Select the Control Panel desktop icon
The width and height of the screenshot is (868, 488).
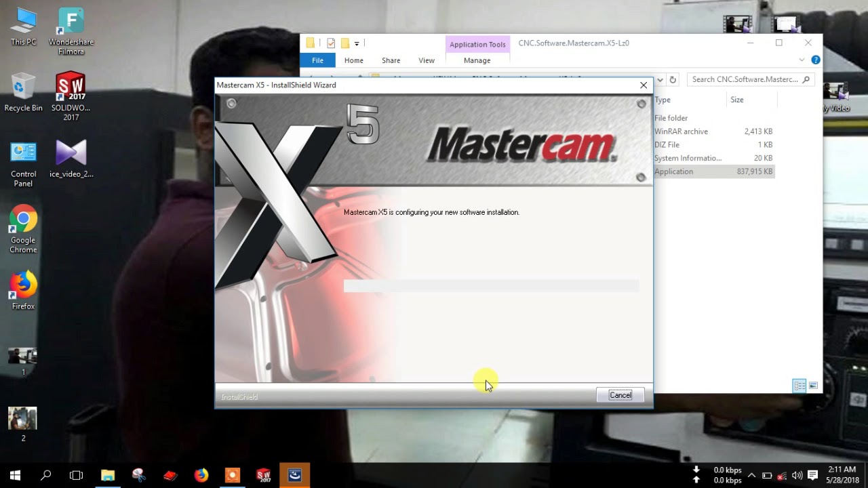point(23,163)
